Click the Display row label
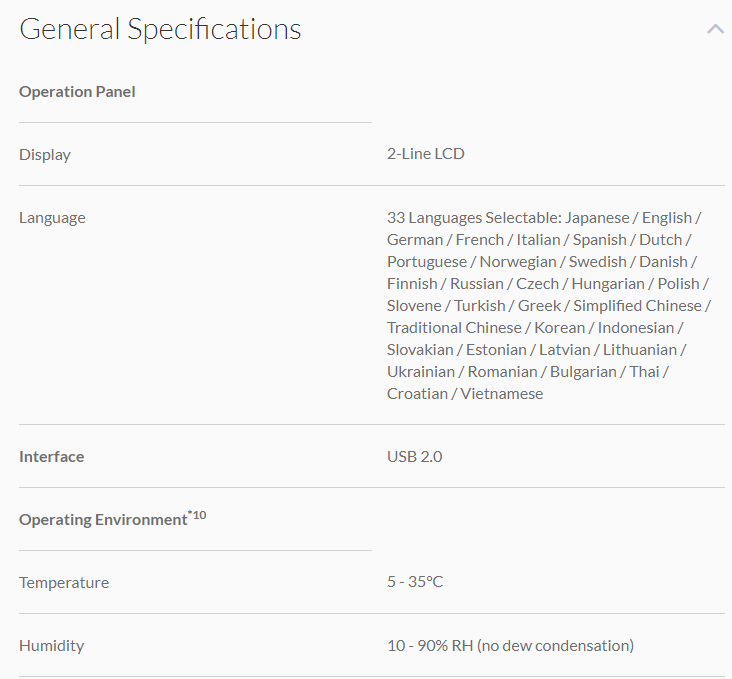Screen dimensions: 732x679 (45, 155)
